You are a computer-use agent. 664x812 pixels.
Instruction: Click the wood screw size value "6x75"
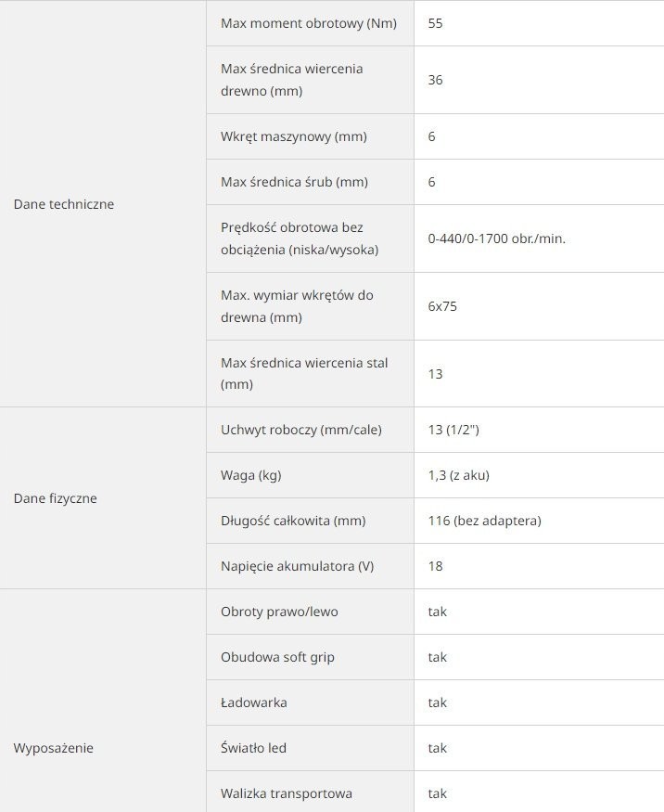pos(442,306)
